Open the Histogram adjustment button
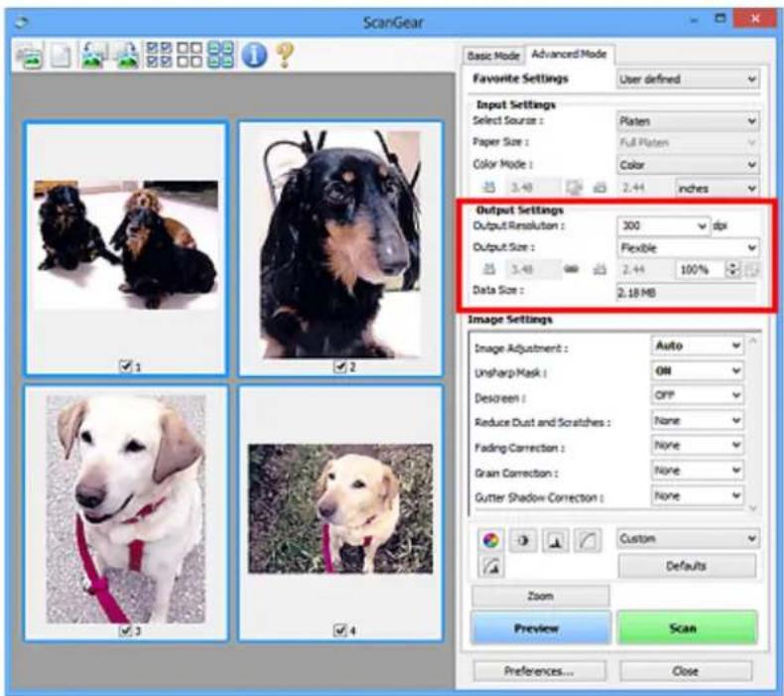This screenshot has height=696, width=784. pyautogui.click(x=555, y=540)
